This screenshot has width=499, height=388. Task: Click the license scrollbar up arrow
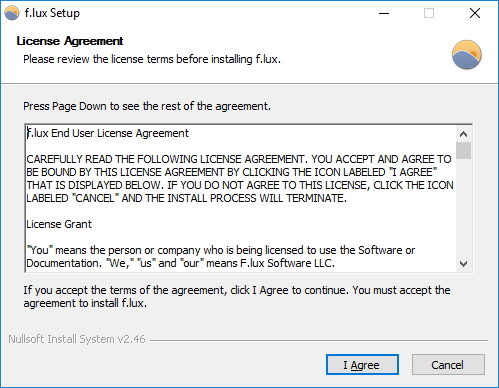click(463, 134)
